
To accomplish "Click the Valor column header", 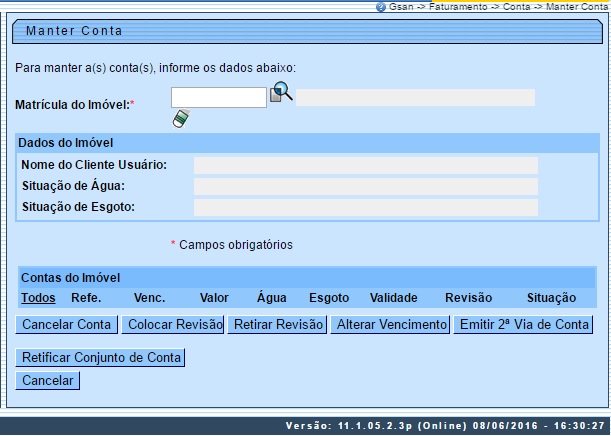I will (214, 297).
